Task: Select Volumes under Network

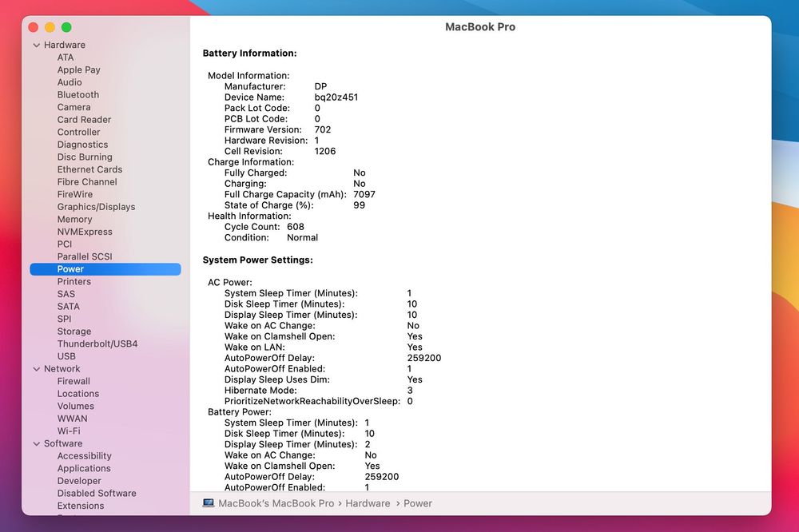Action: [x=75, y=406]
